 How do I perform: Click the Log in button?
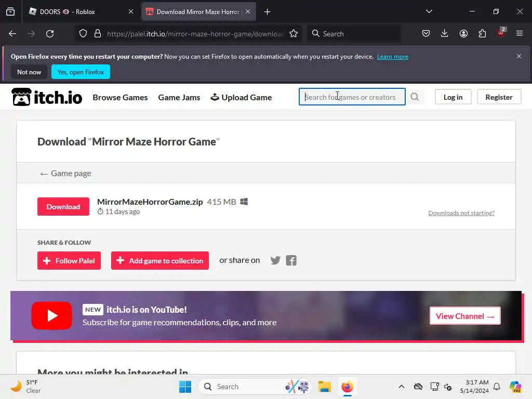[453, 97]
